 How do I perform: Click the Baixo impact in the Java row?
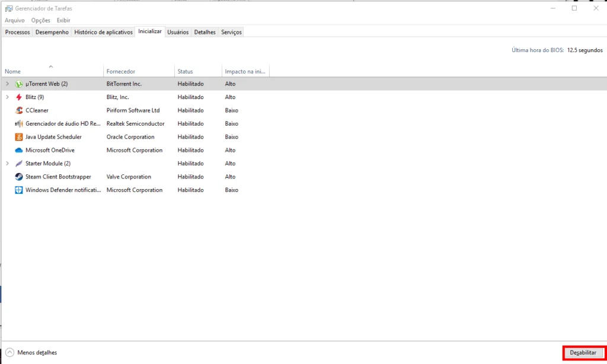tap(232, 137)
